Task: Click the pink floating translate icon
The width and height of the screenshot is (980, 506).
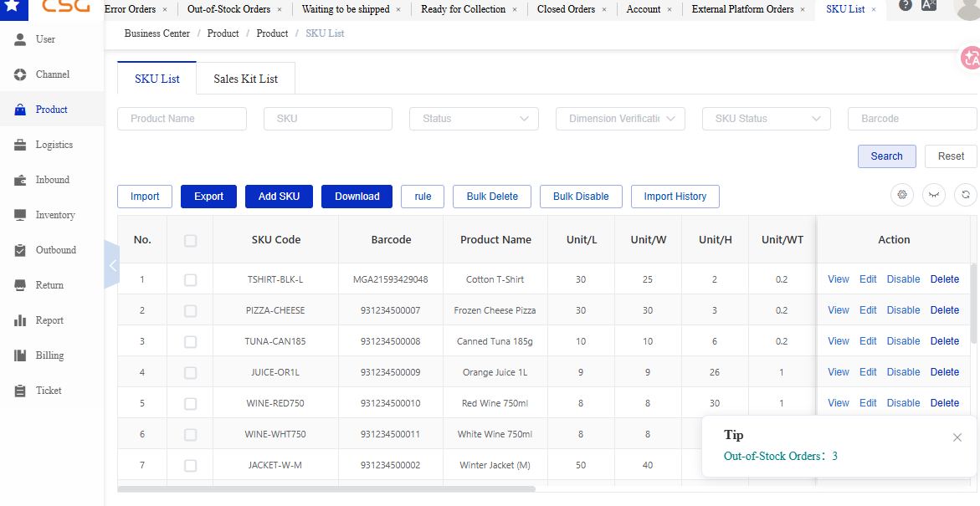Action: (971, 58)
